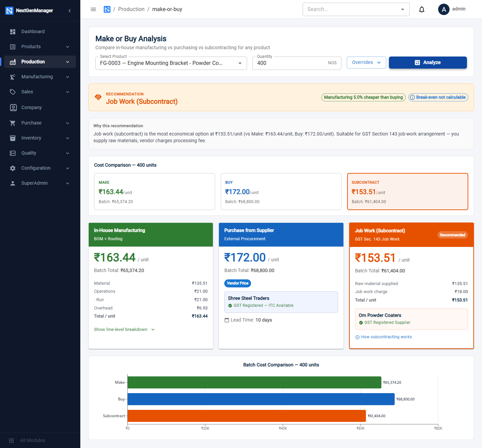Click the Vendor Price badge
The image size is (482, 448).
[238, 283]
